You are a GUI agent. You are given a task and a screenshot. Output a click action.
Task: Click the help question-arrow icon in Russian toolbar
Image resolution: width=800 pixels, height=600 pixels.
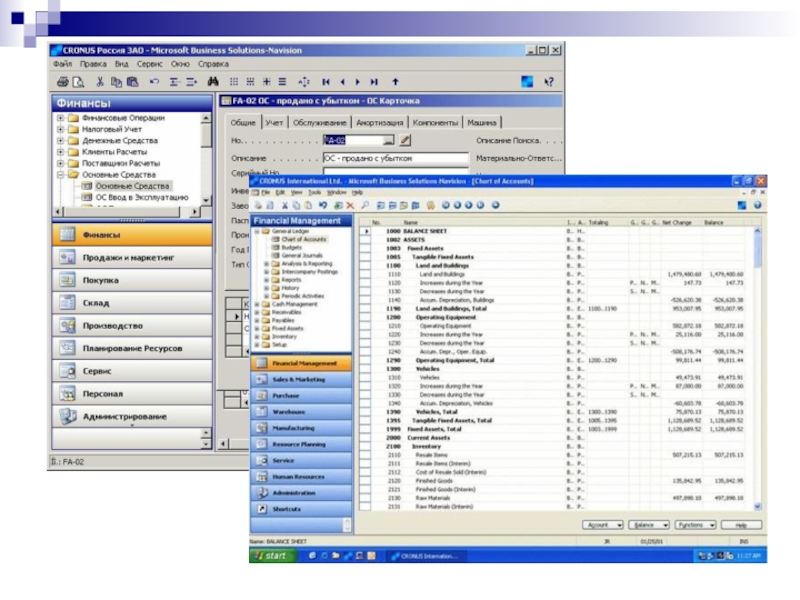tap(549, 82)
